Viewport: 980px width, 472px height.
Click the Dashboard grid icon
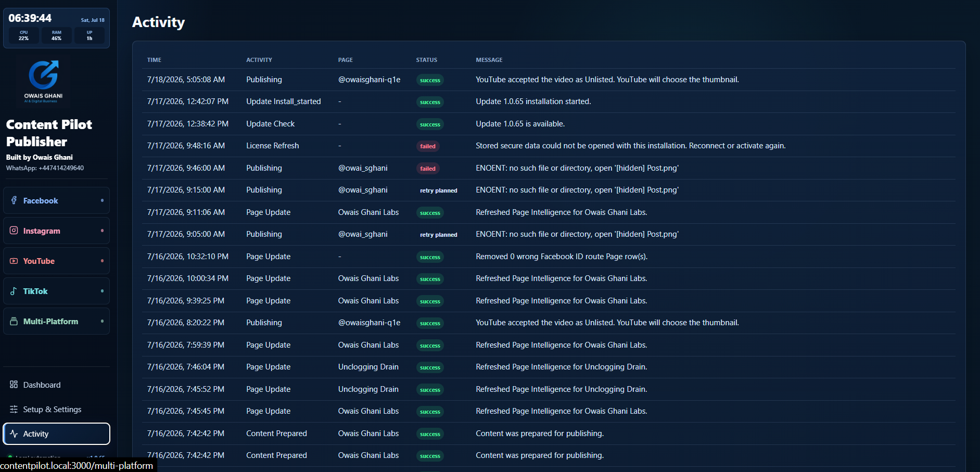[14, 385]
